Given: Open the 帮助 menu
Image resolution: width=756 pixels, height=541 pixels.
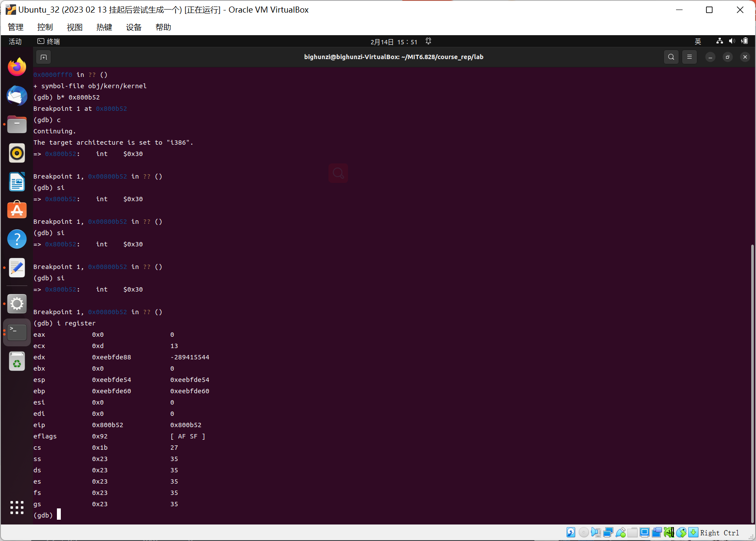Looking at the screenshot, I should pos(163,27).
